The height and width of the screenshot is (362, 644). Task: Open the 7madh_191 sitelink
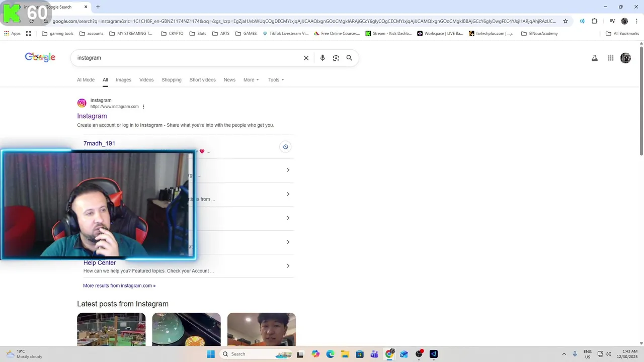[99, 143]
